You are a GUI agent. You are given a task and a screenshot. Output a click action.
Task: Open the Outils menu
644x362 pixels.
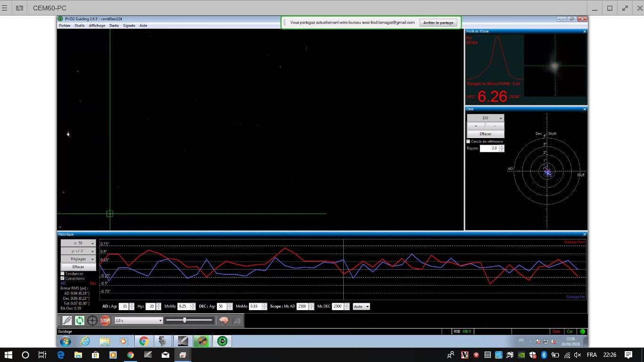pyautogui.click(x=80, y=25)
